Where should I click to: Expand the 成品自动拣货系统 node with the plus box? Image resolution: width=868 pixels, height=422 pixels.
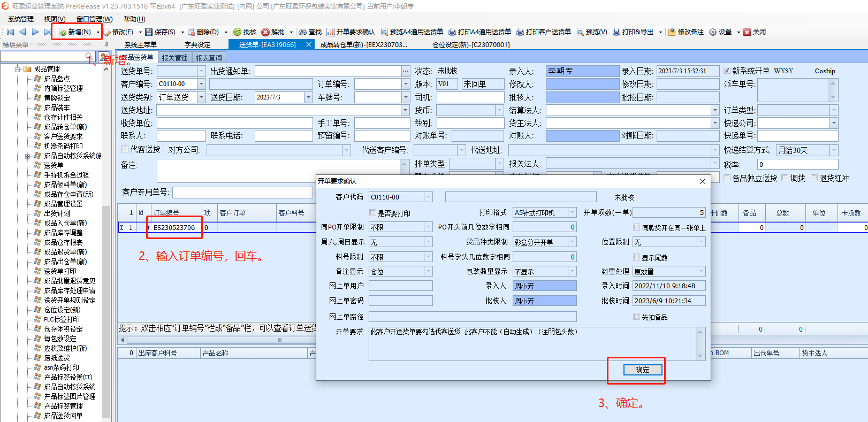click(x=27, y=156)
